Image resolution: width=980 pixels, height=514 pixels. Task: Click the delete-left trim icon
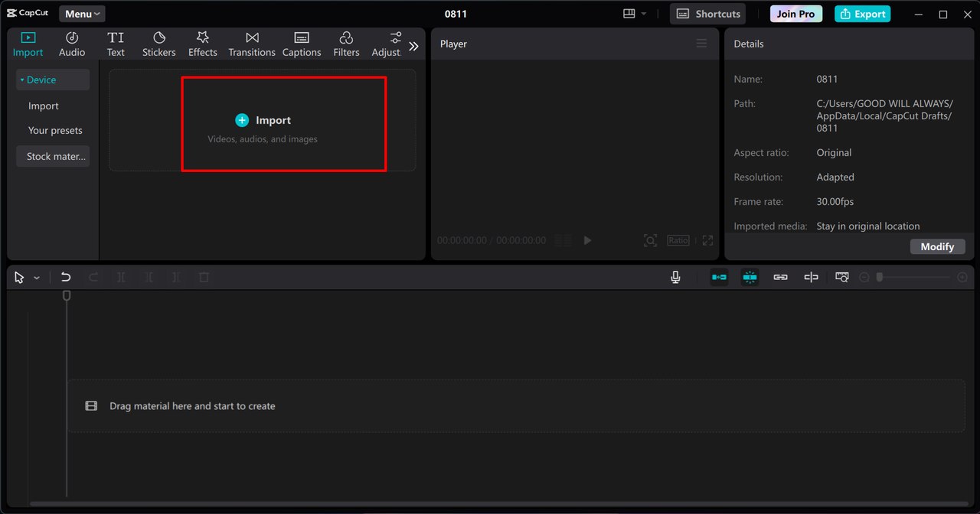coord(149,278)
